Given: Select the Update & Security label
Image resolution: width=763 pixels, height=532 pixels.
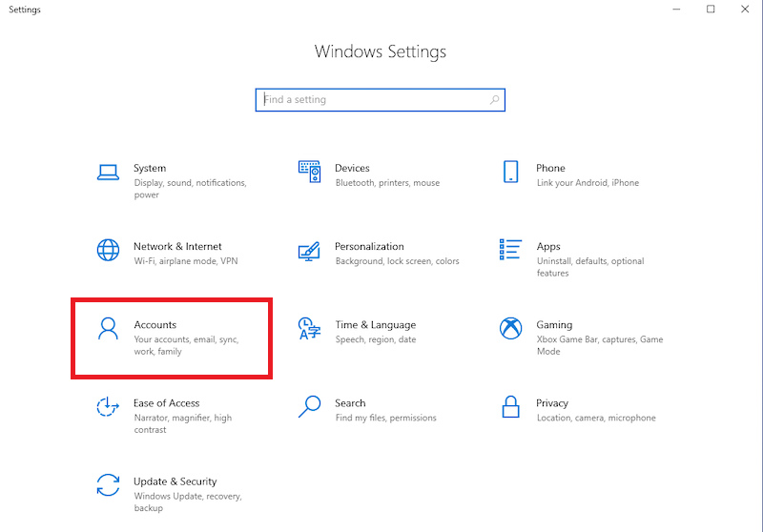Looking at the screenshot, I should point(175,481).
